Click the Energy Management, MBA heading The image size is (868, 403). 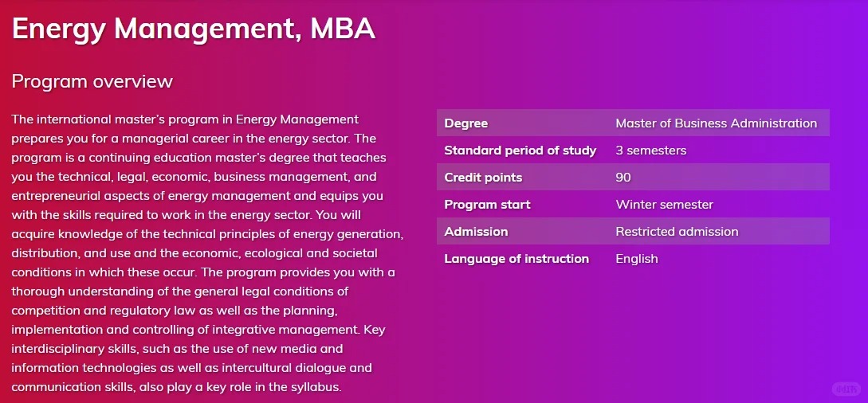pos(193,29)
